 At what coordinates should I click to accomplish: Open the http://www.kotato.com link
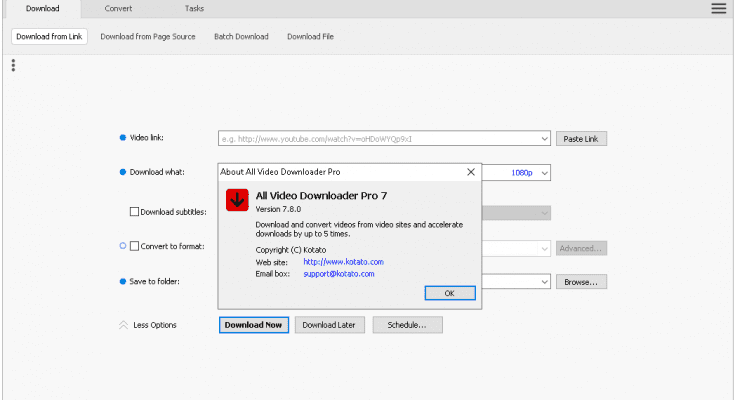(344, 262)
